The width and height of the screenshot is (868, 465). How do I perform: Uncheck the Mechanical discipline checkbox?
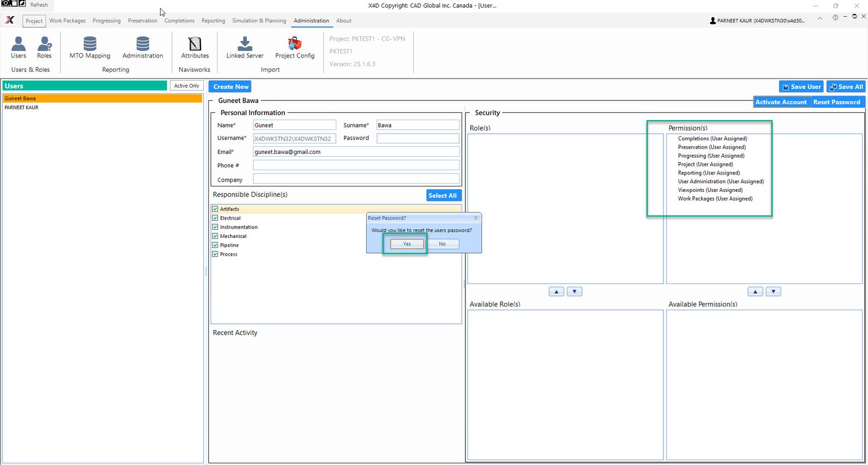(x=215, y=236)
